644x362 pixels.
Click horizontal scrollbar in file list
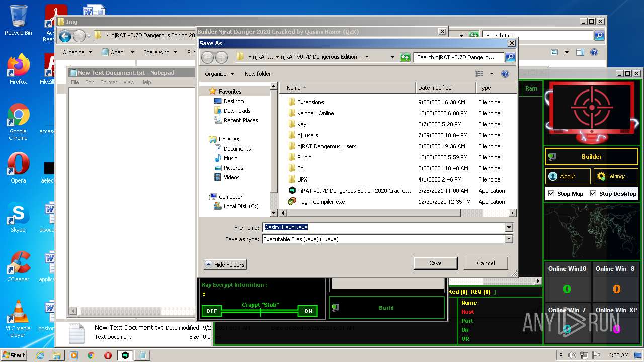pyautogui.click(x=374, y=213)
